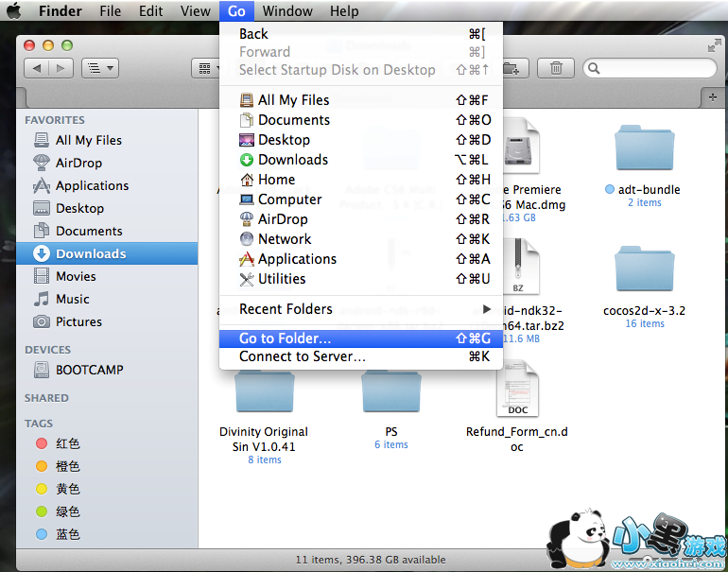The height and width of the screenshot is (572, 728).
Task: Select Connect to Server… menu item
Action: point(361,356)
